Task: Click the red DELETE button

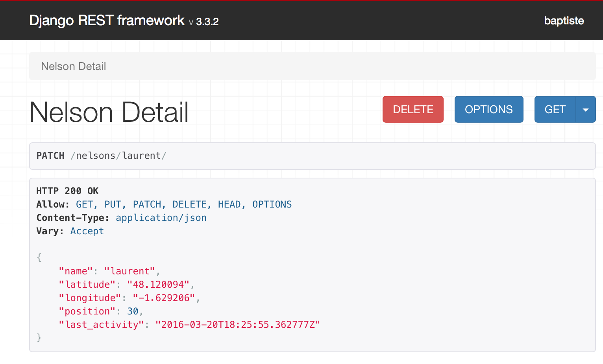Action: 413,109
